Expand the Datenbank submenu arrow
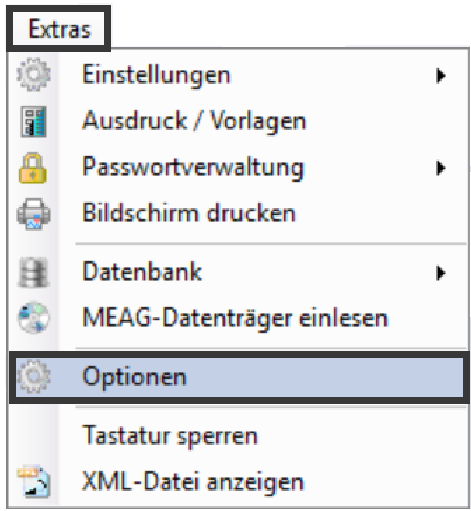471x511 pixels. coord(441,273)
